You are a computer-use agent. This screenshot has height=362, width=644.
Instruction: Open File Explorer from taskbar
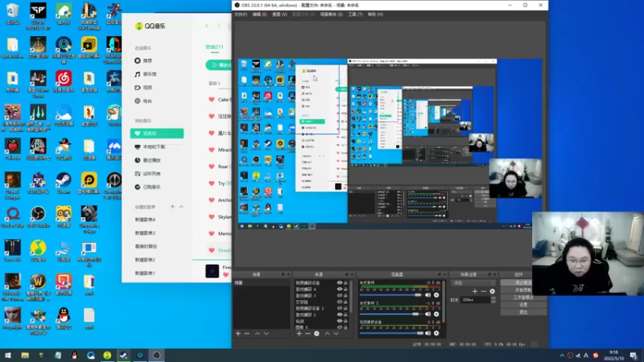click(x=25, y=356)
